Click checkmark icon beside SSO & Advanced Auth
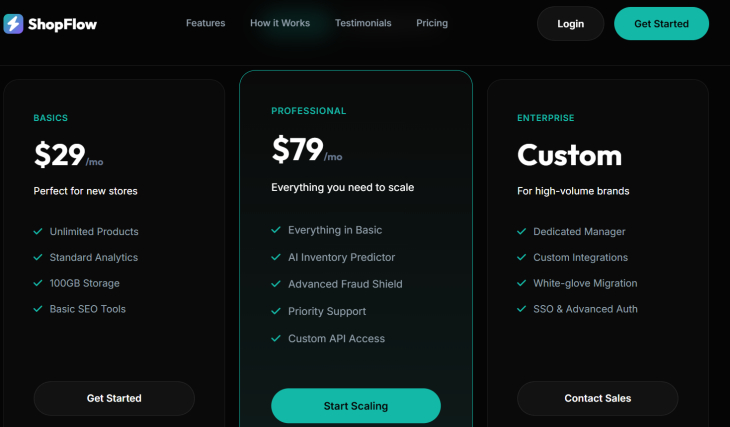Image resolution: width=730 pixels, height=427 pixels. (522, 309)
